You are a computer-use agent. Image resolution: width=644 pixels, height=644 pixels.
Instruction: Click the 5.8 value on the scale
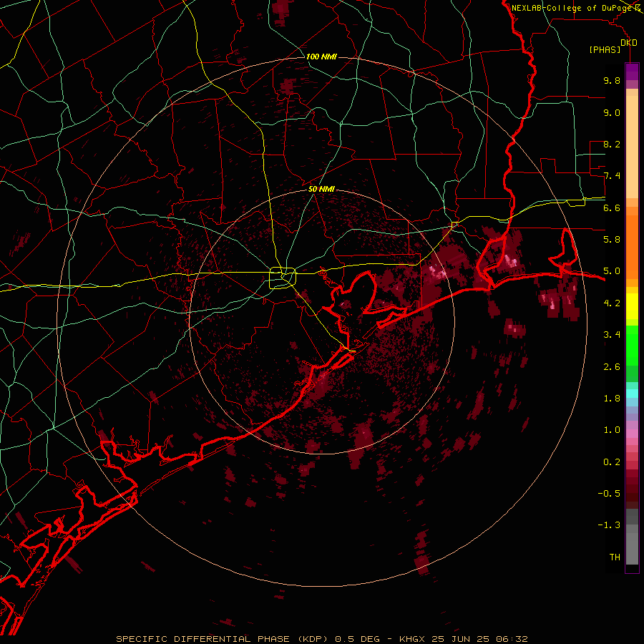612,240
